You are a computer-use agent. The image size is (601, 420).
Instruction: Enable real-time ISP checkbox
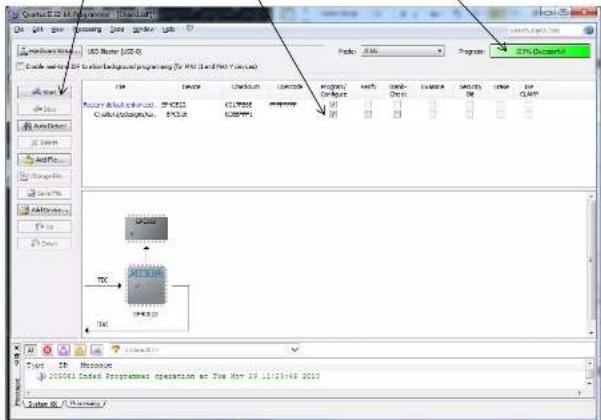20,66
